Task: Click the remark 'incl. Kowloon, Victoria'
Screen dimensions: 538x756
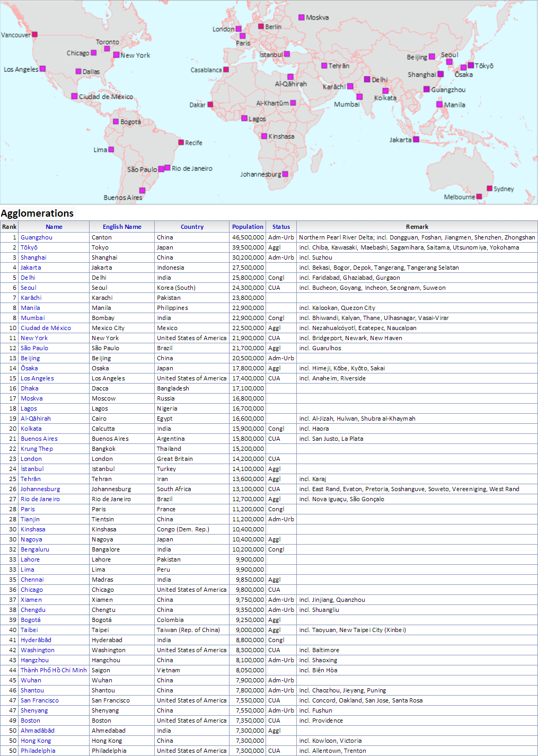Action: click(x=330, y=741)
